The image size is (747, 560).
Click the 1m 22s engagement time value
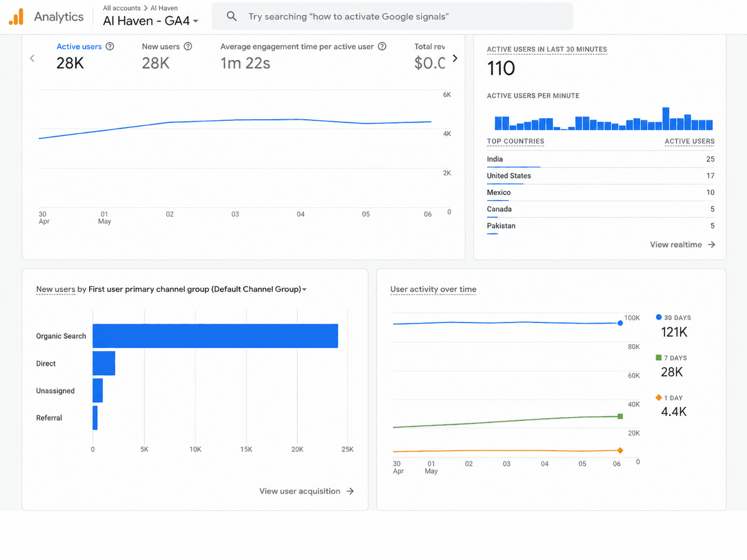pyautogui.click(x=245, y=63)
